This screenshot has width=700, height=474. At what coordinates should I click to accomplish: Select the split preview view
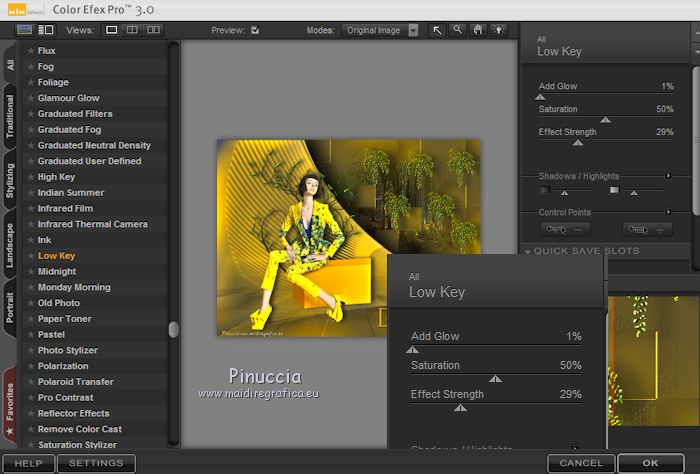[132, 30]
